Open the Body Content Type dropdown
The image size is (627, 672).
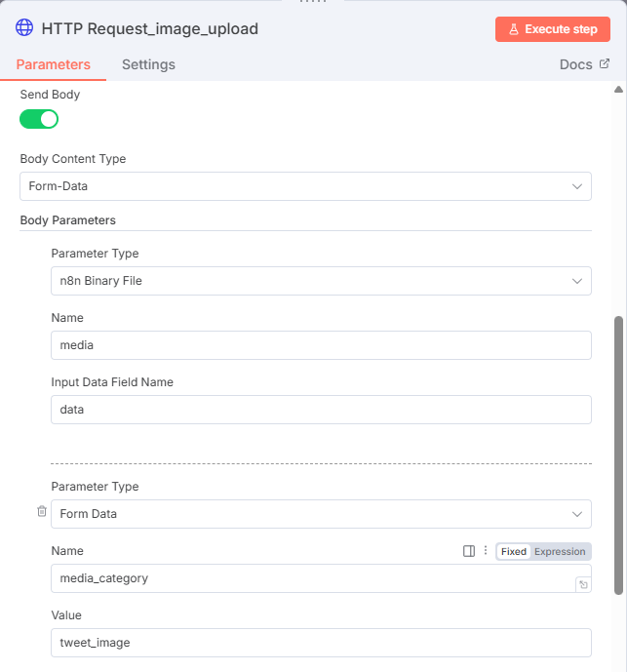coord(305,186)
